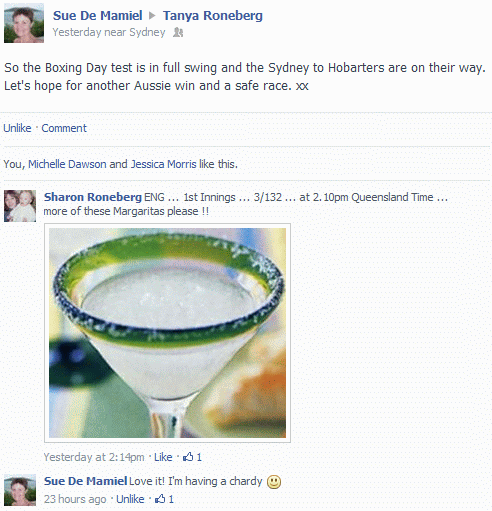Unlike Sue's chardy comment
This screenshot has height=511, width=492.
click(130, 499)
